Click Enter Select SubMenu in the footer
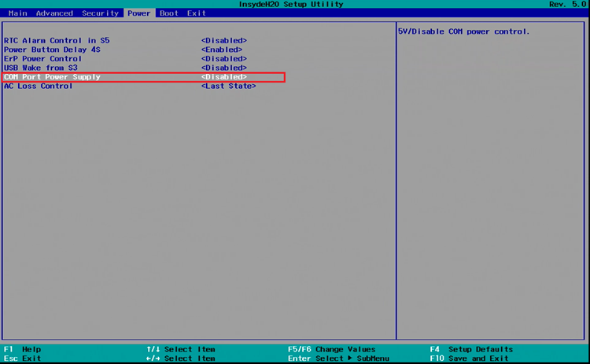This screenshot has height=364, width=590. click(337, 358)
